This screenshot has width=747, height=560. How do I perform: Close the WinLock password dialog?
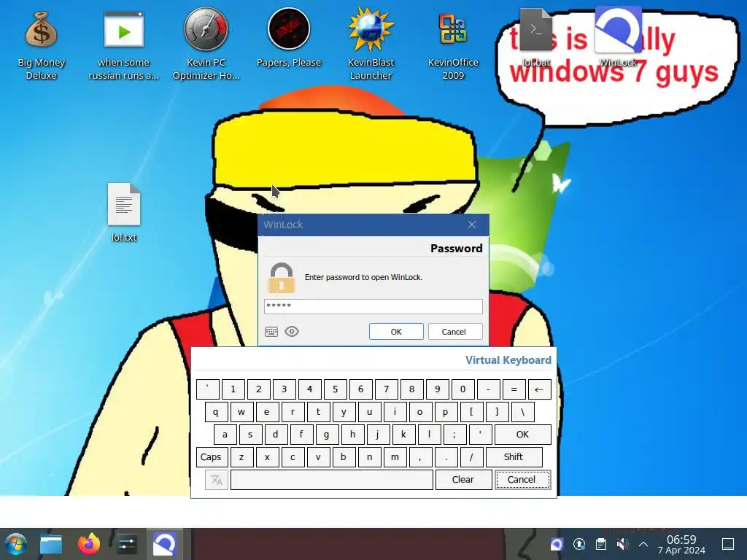pos(472,225)
